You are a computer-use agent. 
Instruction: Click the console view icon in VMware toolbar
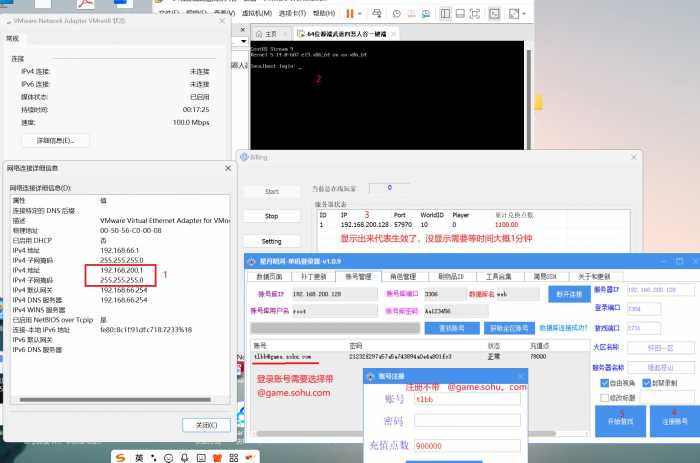(494, 13)
